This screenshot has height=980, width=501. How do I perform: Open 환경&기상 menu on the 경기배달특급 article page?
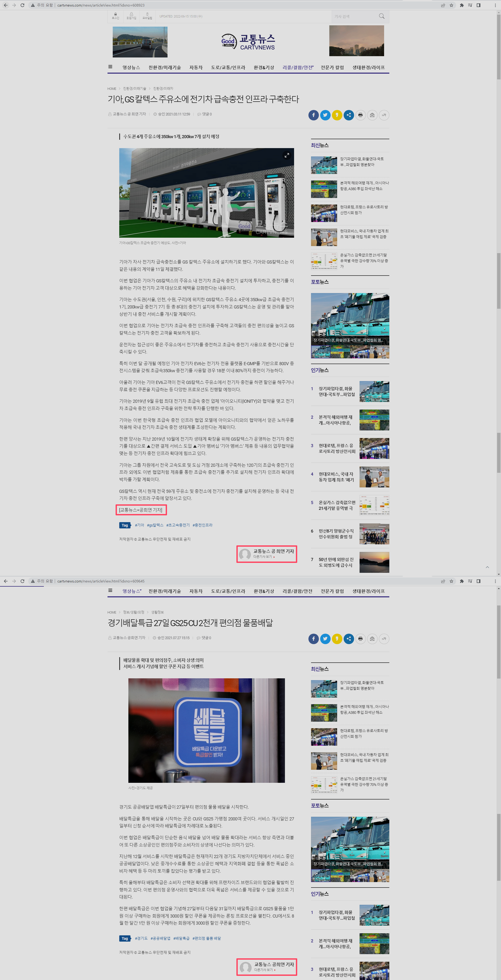click(x=264, y=591)
